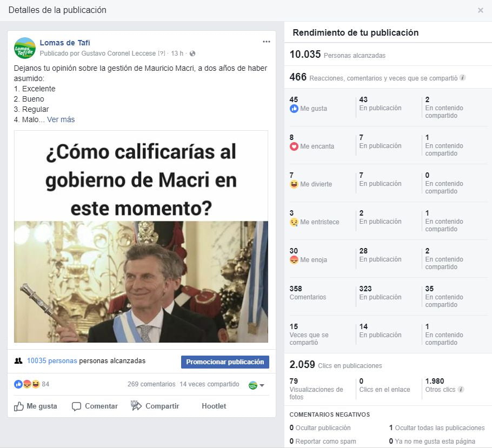This screenshot has height=448, width=492.
Task: Click the info icon beside Otros clics
Action: pyautogui.click(x=461, y=389)
